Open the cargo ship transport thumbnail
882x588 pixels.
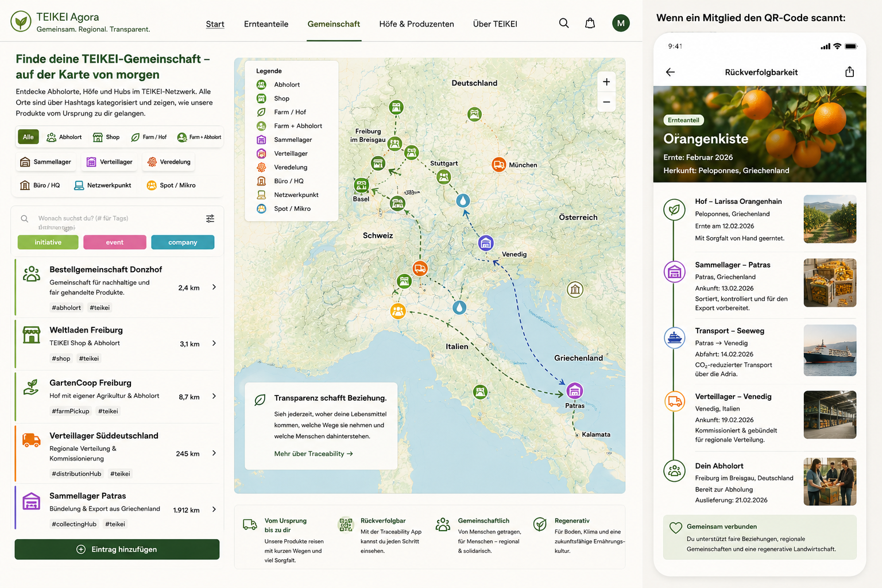830,350
